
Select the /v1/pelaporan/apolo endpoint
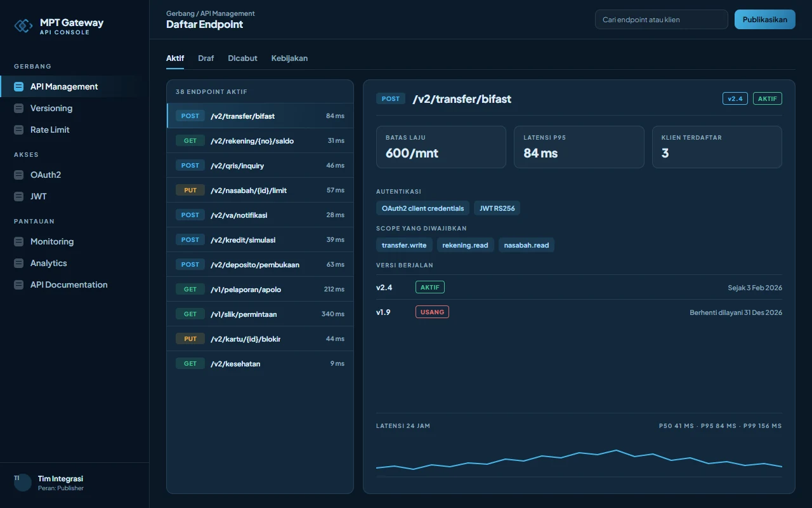click(260, 289)
